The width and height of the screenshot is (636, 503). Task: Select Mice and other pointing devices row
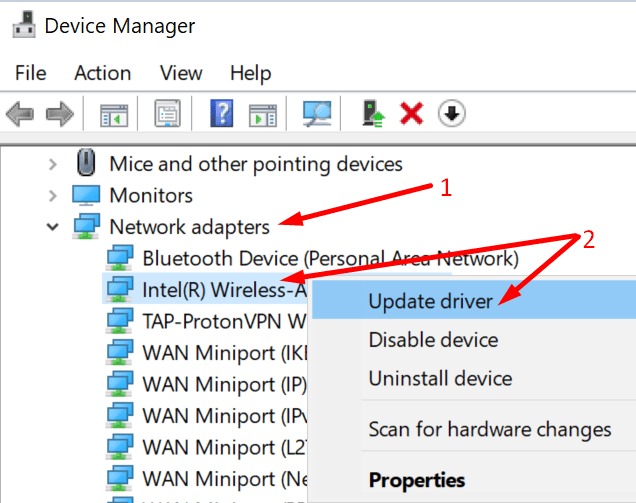(256, 164)
